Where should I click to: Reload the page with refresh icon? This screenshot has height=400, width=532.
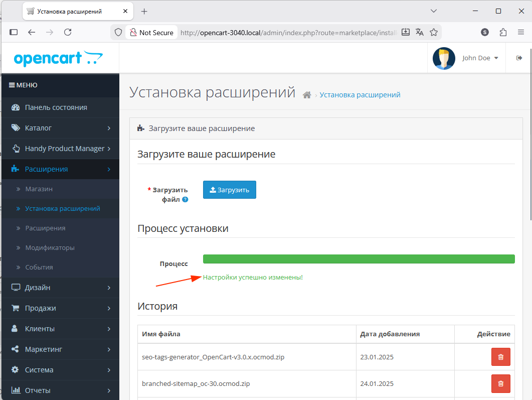[68, 32]
